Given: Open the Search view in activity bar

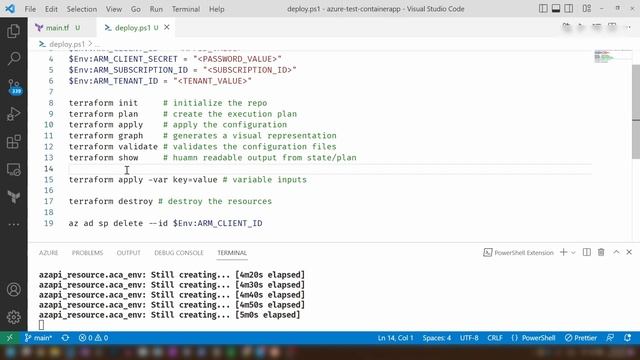Looking at the screenshot, I should click(x=13, y=58).
